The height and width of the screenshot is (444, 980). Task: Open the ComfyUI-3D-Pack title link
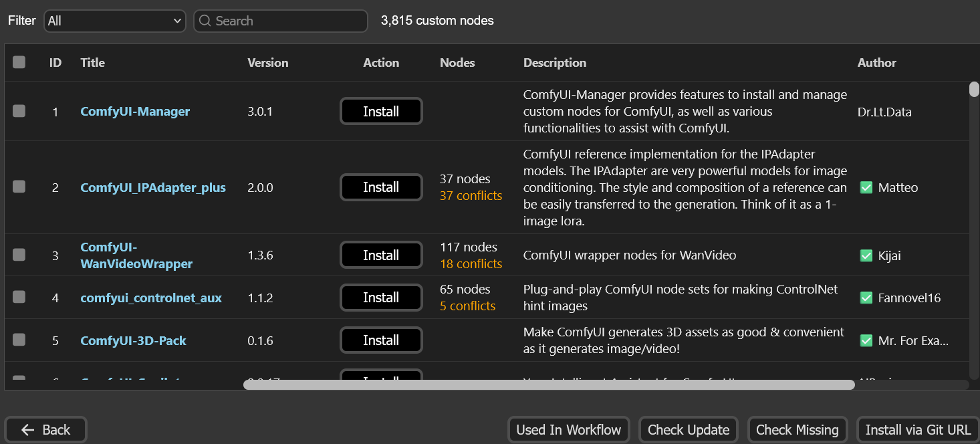pyautogui.click(x=133, y=341)
